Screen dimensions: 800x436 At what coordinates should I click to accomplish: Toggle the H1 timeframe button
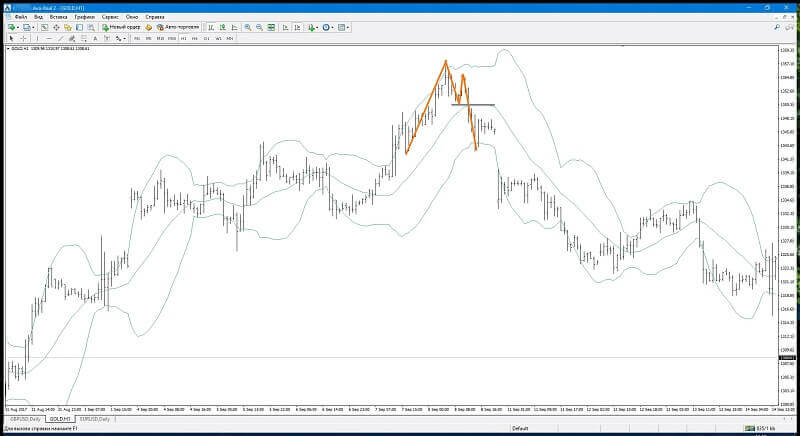point(184,38)
